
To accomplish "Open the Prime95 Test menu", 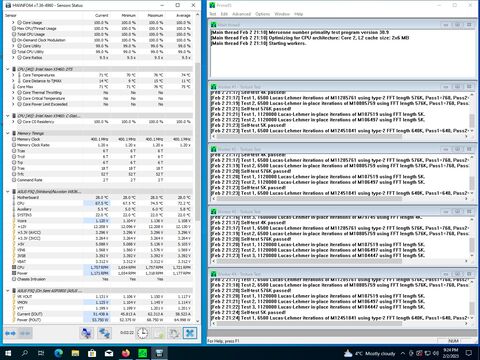I will 213,14.
